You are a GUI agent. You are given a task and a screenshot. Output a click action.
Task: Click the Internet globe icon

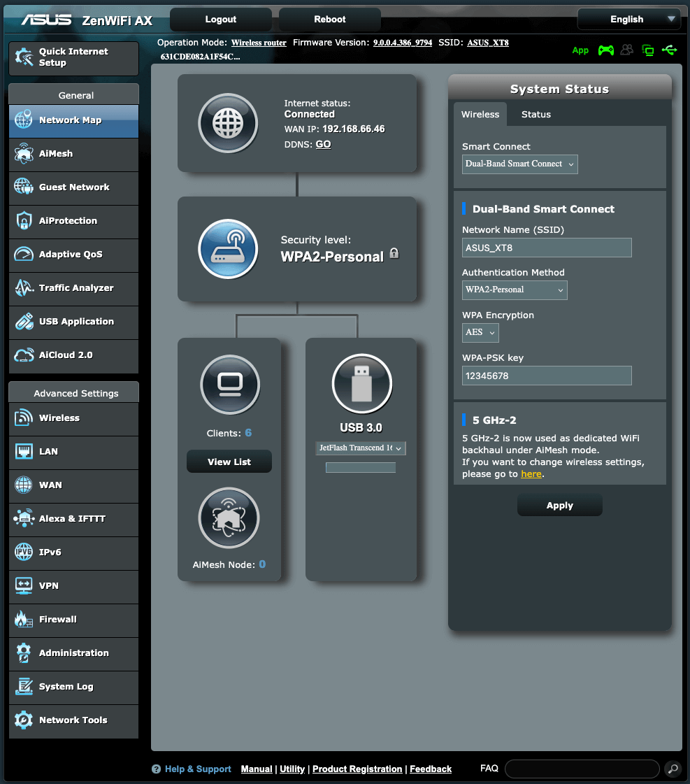(x=228, y=123)
